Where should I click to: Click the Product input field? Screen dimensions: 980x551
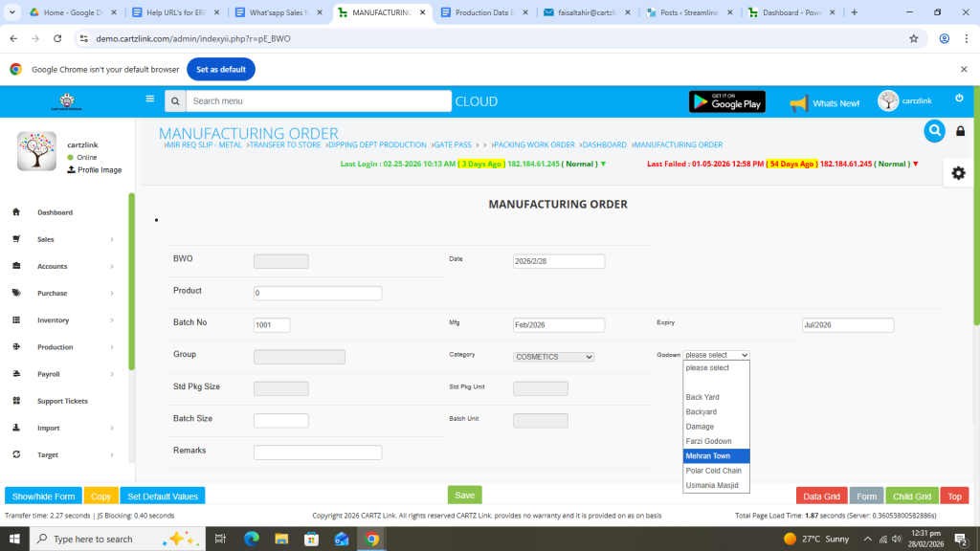click(318, 294)
